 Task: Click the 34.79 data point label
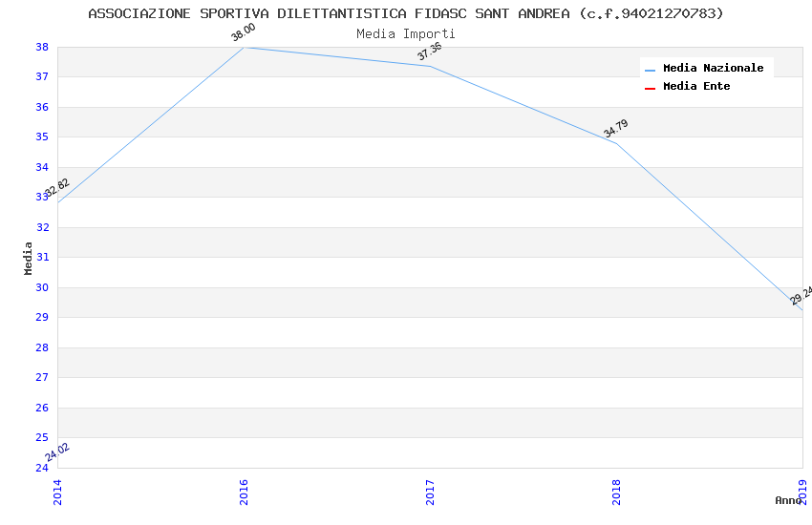(x=616, y=128)
